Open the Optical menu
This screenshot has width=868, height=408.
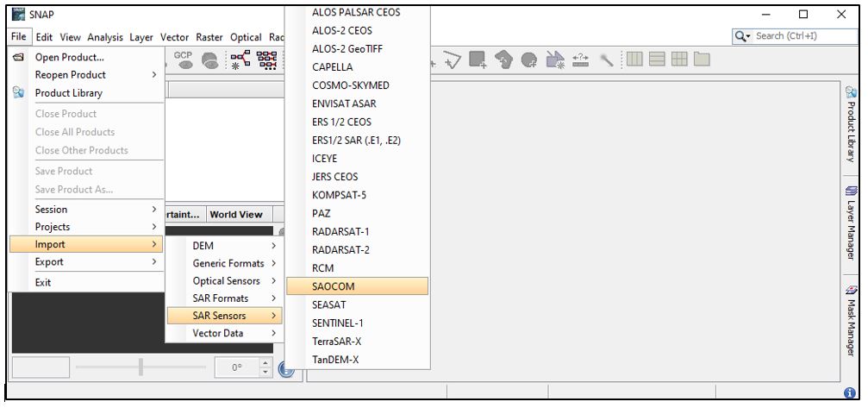pos(246,37)
